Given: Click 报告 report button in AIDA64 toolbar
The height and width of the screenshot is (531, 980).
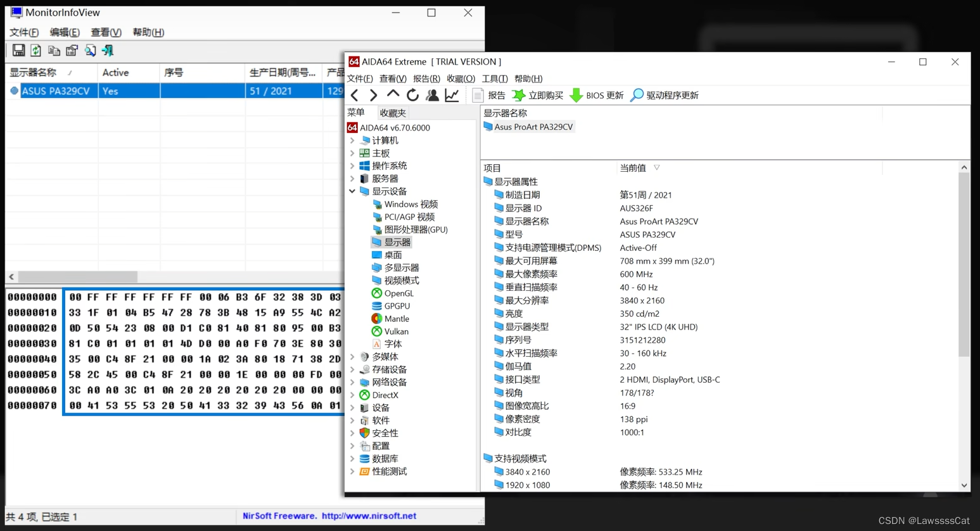Looking at the screenshot, I should (x=488, y=95).
